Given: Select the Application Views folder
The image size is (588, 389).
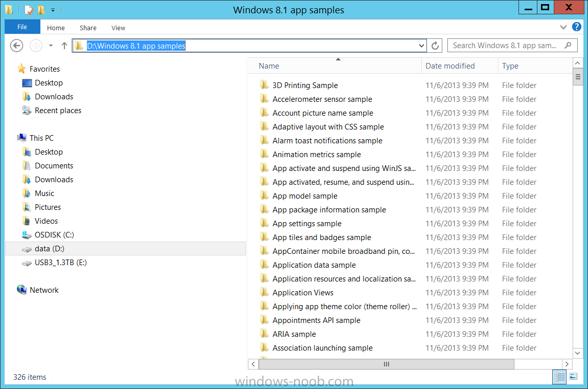Looking at the screenshot, I should pos(303,292).
